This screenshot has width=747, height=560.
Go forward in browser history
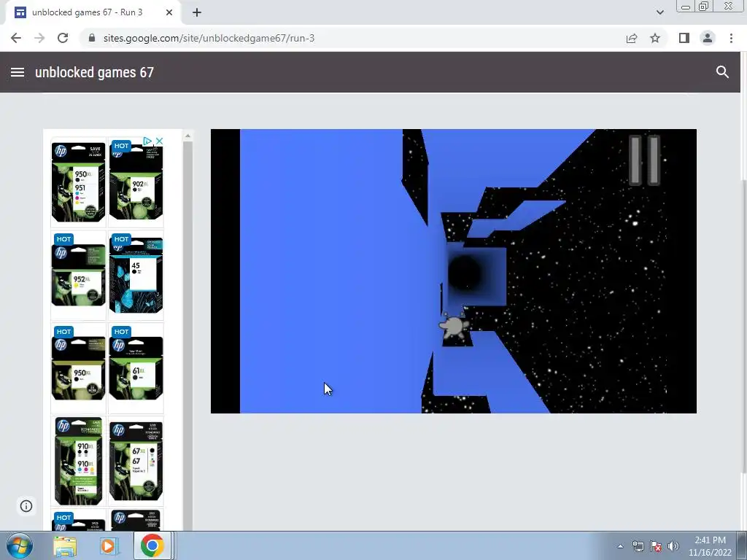(x=39, y=38)
